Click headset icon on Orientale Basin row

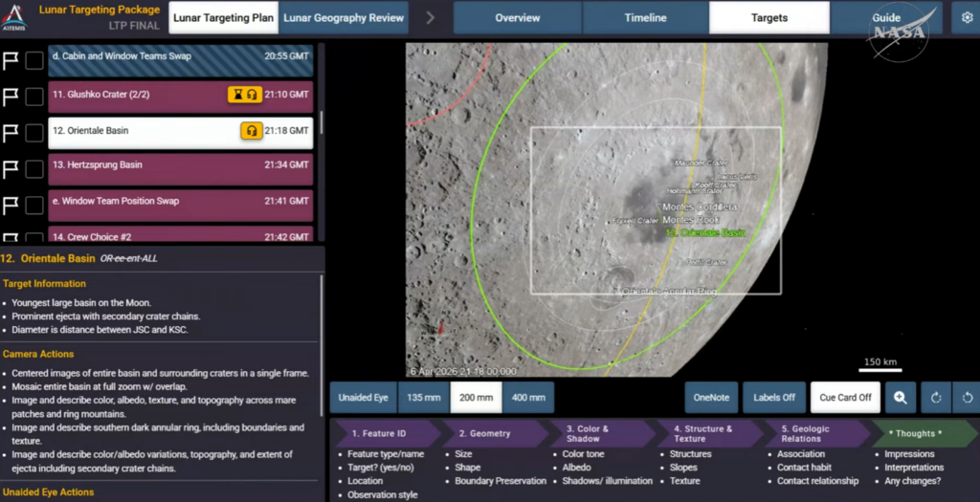pyautogui.click(x=252, y=131)
